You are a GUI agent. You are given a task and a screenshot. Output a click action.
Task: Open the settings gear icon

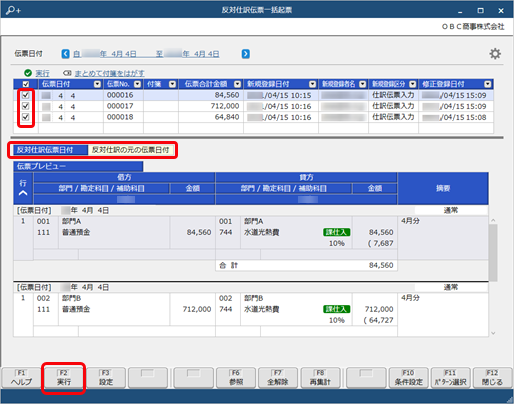click(x=495, y=54)
